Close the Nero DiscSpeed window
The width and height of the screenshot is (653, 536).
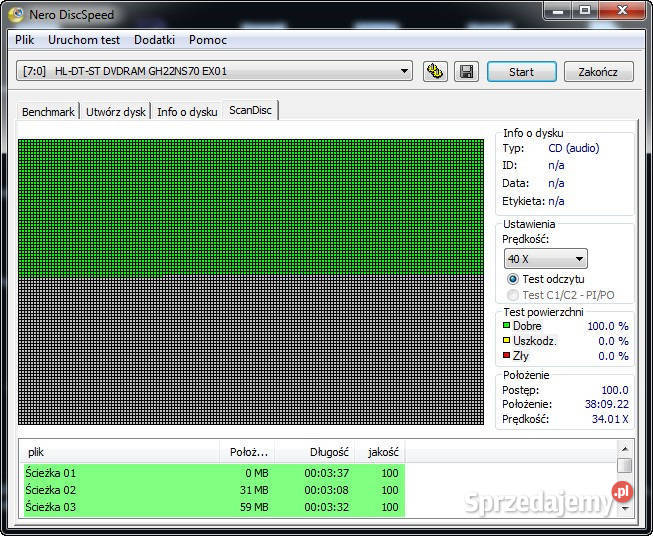pos(622,10)
